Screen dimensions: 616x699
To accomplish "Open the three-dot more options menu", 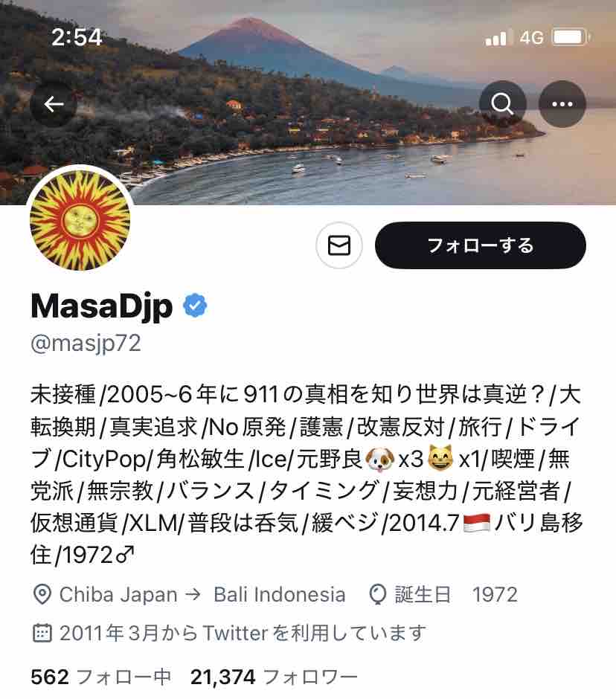I will [x=562, y=104].
